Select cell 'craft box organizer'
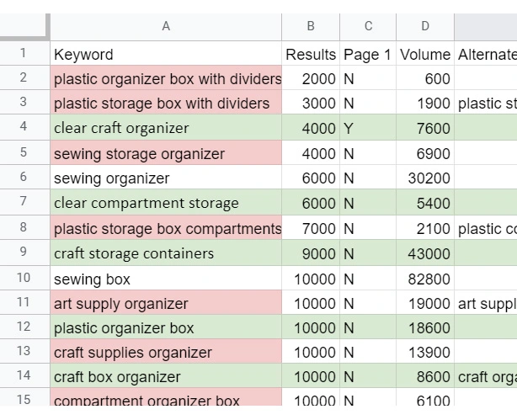517x420 pixels. [x=166, y=376]
